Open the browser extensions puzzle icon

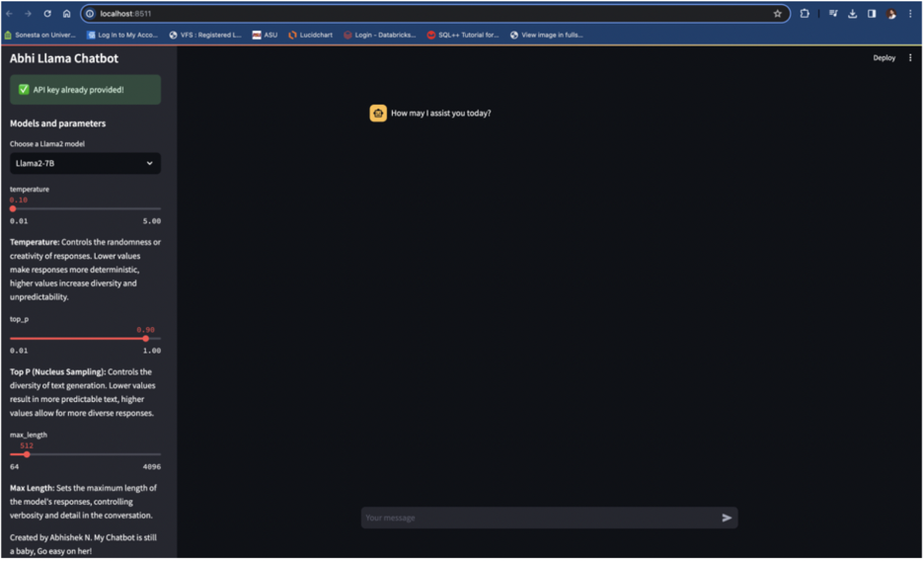point(805,14)
